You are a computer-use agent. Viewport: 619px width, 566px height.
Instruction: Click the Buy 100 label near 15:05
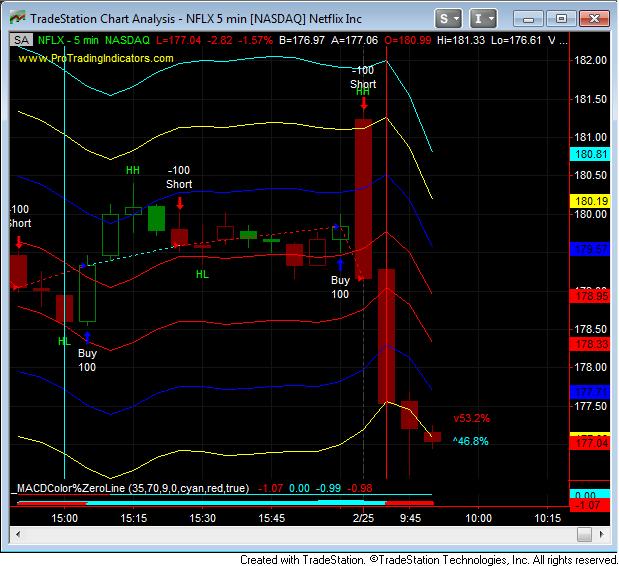coord(87,360)
